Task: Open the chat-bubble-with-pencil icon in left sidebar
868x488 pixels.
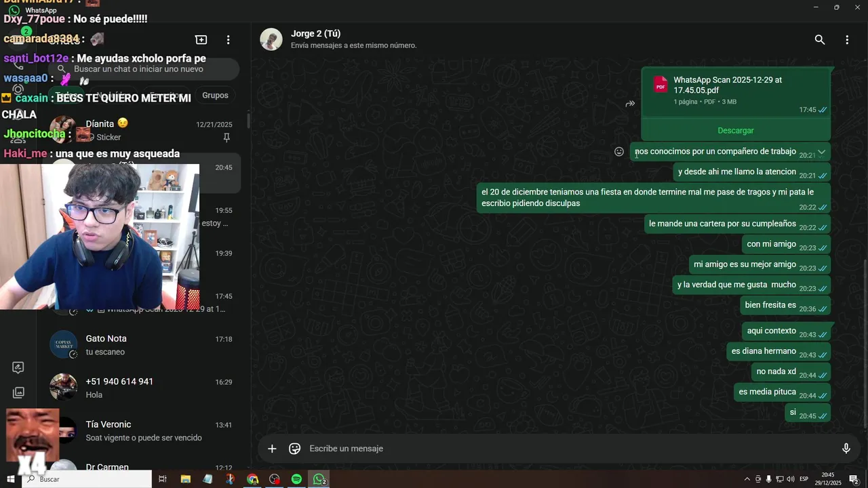Action: pos(18,367)
